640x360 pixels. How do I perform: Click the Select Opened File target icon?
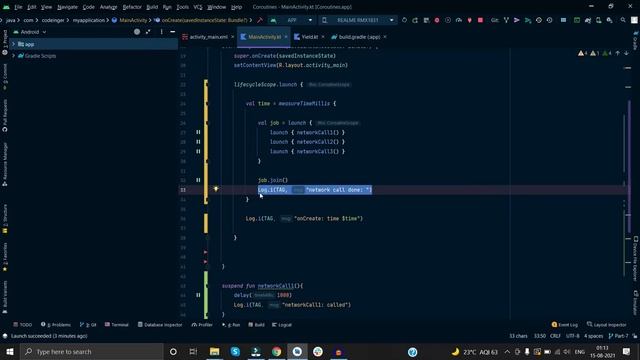pyautogui.click(x=137, y=32)
